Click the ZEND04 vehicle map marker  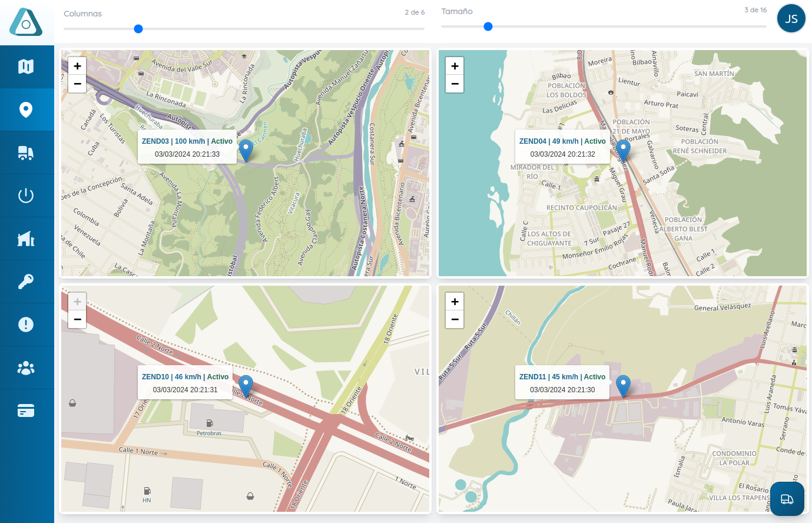click(623, 150)
